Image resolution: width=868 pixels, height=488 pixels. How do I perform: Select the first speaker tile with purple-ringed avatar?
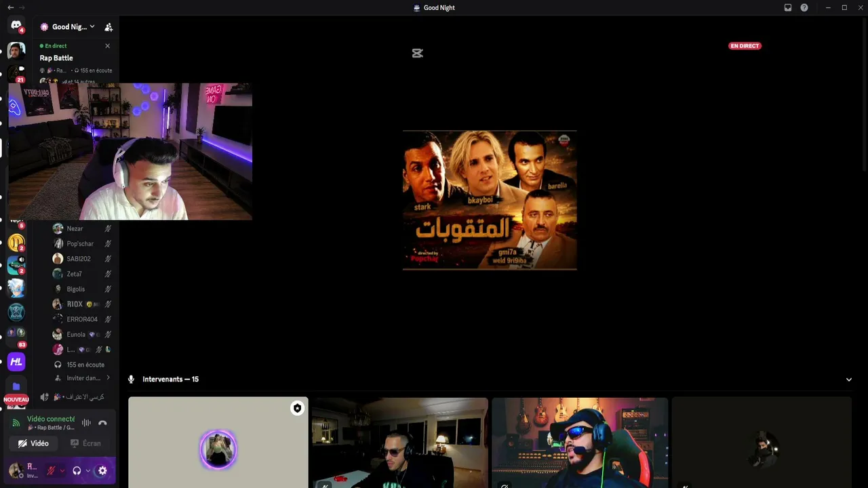click(218, 443)
